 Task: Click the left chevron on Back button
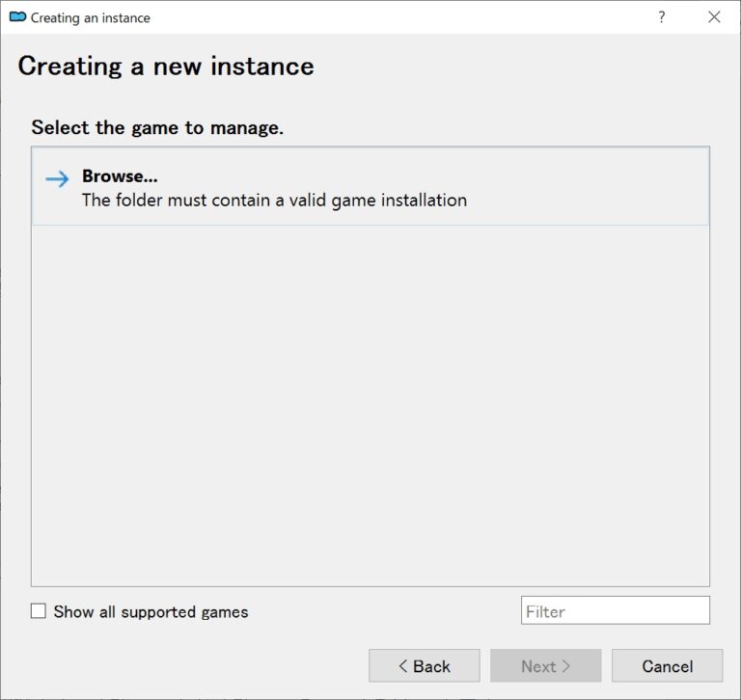403,666
